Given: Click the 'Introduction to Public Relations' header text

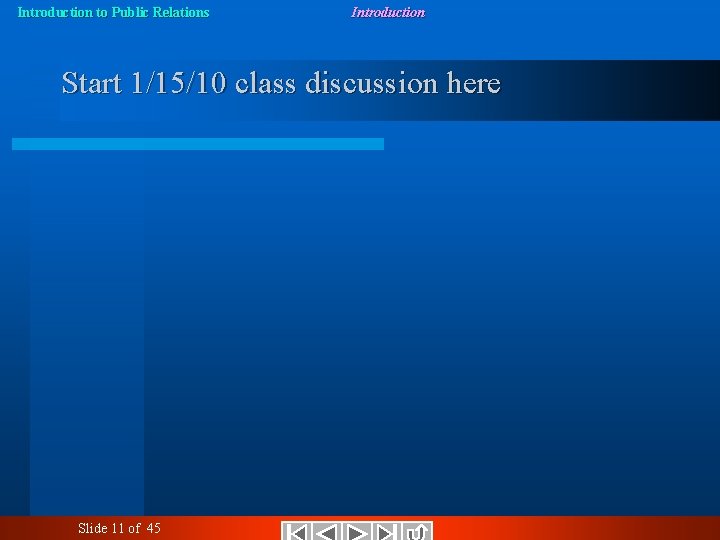Looking at the screenshot, I should coord(113,12).
